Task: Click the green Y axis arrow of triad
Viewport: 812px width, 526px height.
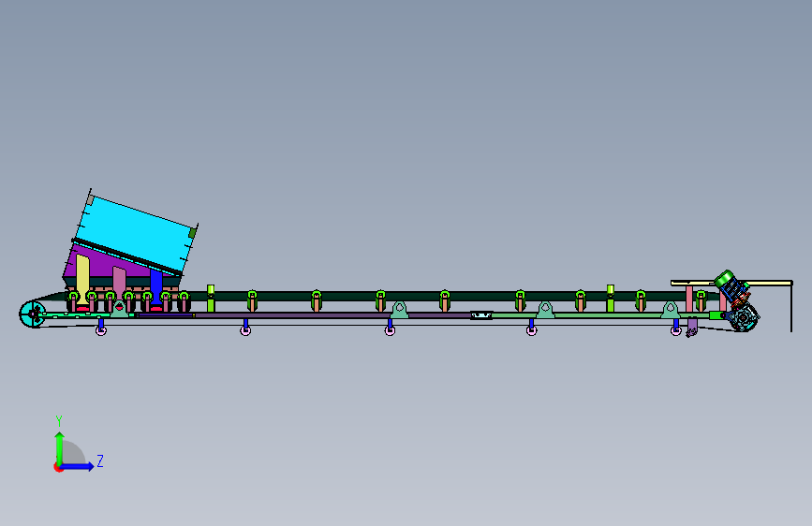Action: pos(60,447)
